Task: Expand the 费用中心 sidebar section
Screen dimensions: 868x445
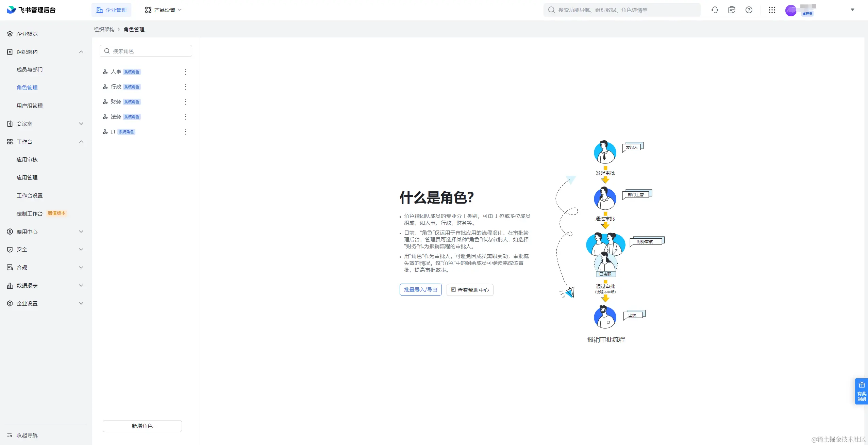Action: [x=81, y=232]
